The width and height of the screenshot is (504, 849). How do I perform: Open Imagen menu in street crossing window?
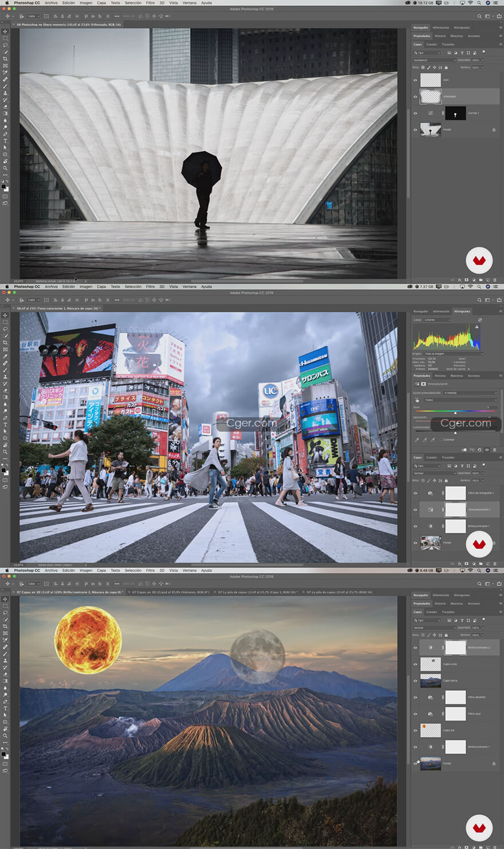pos(86,287)
